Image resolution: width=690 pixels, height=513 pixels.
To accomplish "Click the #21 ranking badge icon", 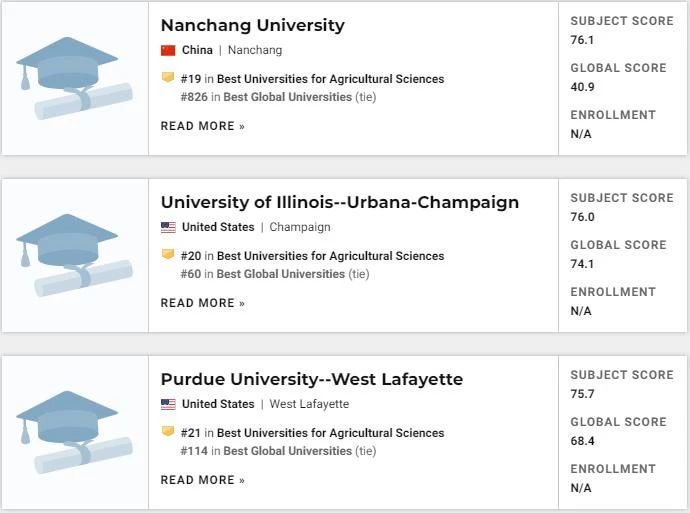I will pos(168,432).
